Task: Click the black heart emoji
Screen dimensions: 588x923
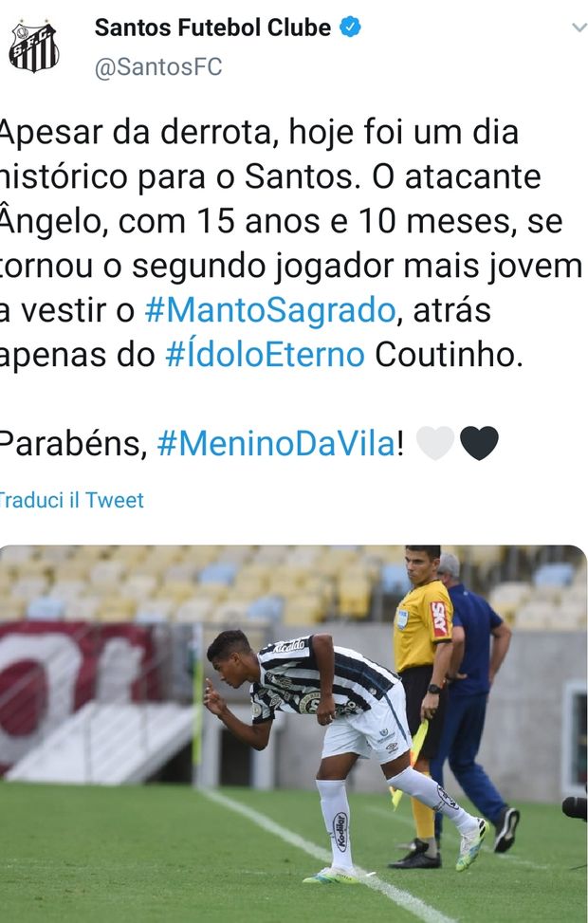Action: coord(479,443)
